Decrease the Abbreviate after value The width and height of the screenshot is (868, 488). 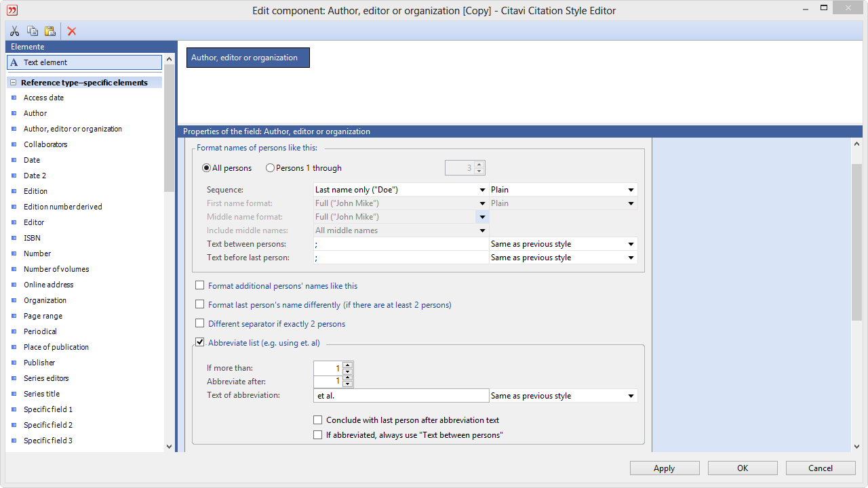pyautogui.click(x=348, y=384)
